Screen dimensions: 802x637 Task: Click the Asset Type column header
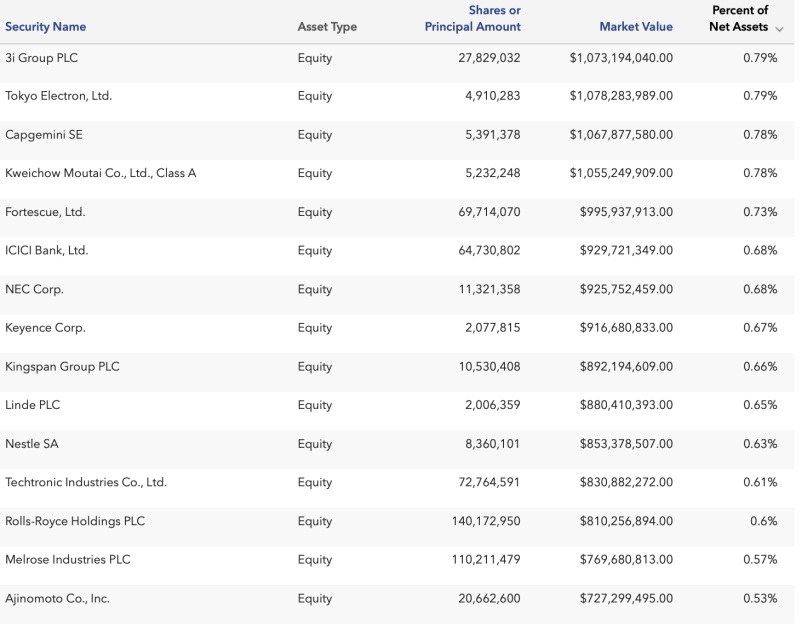pos(327,27)
